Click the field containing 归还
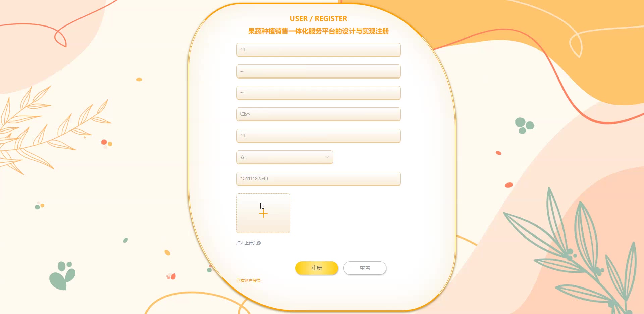644x314 pixels. [318, 114]
